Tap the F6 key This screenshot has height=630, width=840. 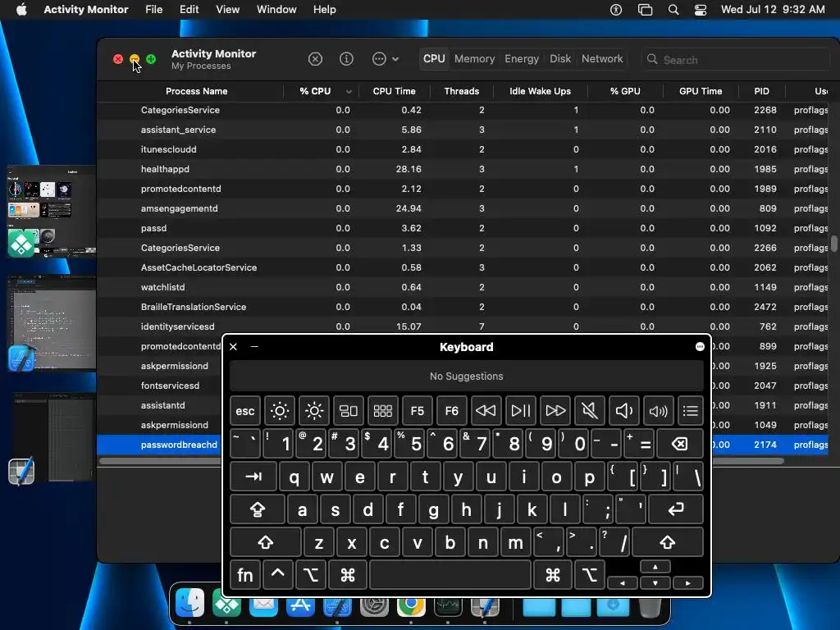(x=452, y=411)
